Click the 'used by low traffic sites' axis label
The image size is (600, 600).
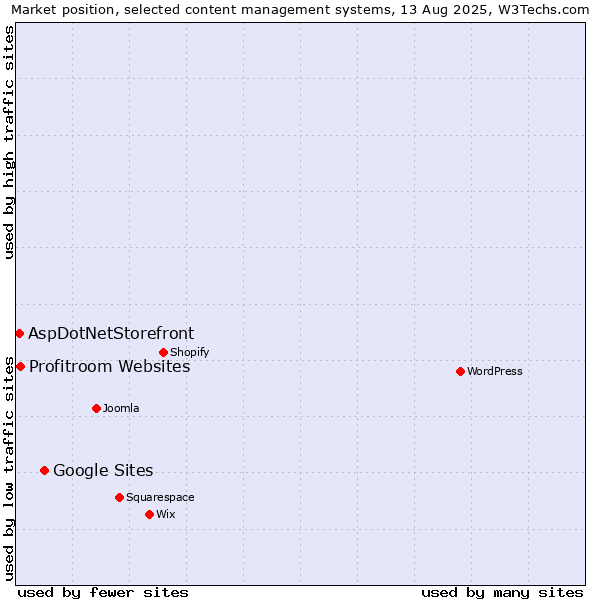tap(8, 469)
